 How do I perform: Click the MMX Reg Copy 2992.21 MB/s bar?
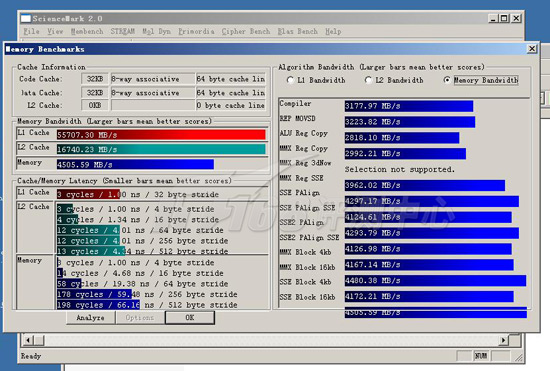(x=405, y=154)
